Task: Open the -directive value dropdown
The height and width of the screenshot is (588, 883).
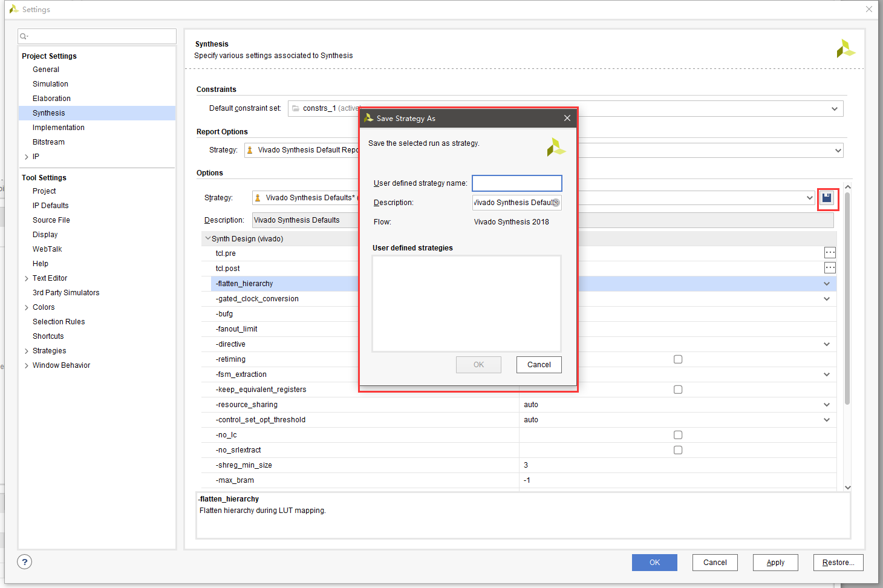Action: pos(827,344)
